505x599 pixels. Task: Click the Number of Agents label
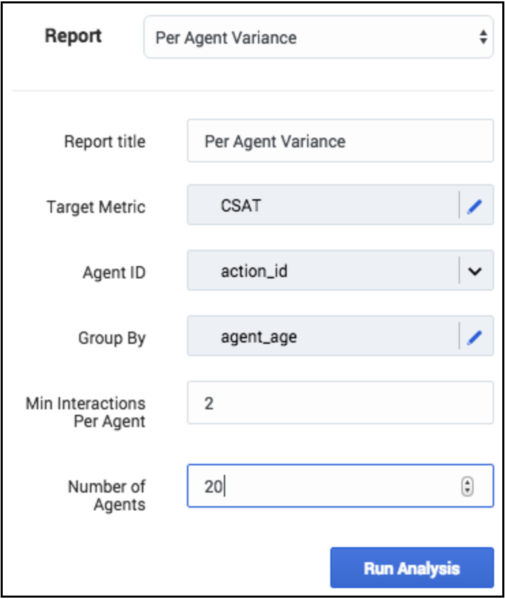pyautogui.click(x=107, y=495)
